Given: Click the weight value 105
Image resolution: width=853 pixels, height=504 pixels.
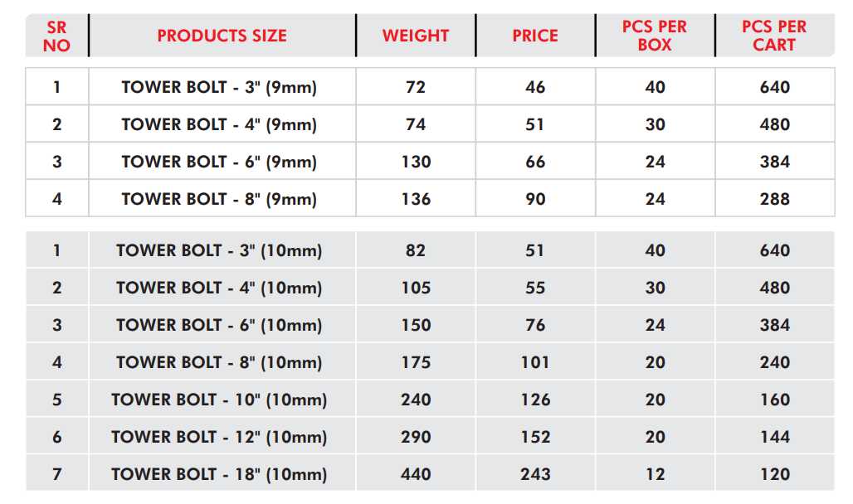Looking at the screenshot, I should (416, 288).
